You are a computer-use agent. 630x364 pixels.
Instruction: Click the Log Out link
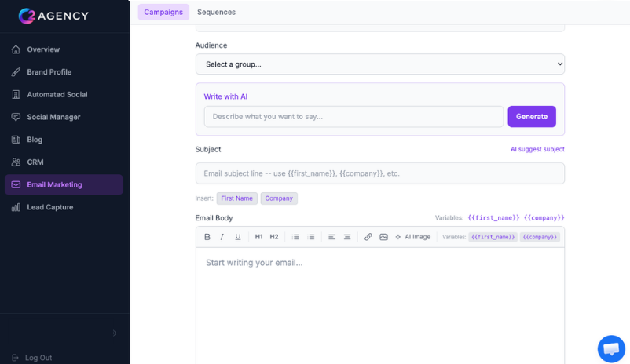tap(38, 358)
